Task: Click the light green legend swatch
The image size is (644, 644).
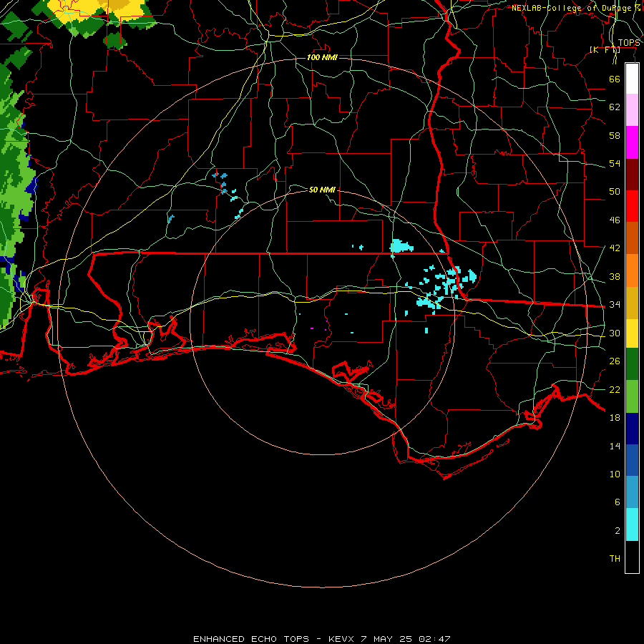Action: 632,396
